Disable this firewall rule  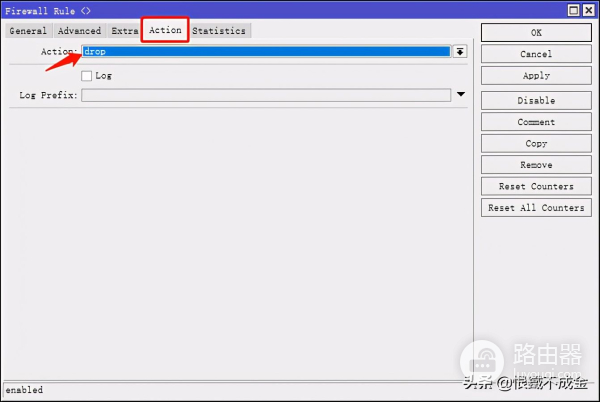(x=536, y=101)
